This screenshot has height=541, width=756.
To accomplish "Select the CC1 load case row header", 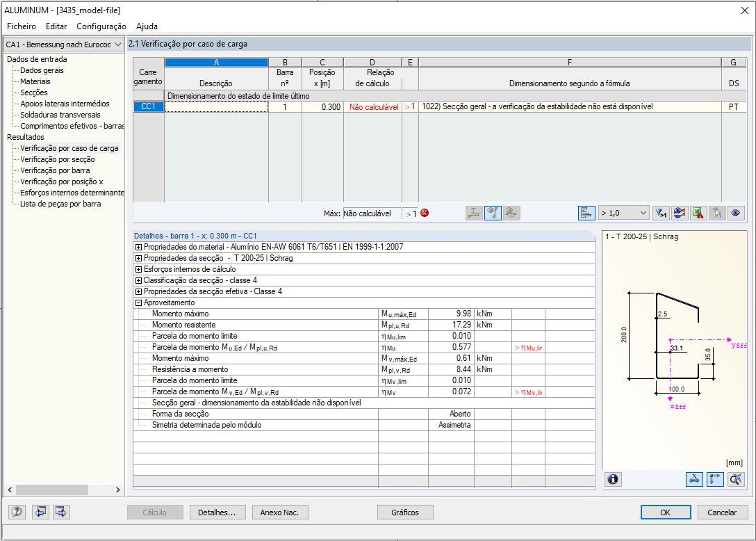I will pos(149,106).
